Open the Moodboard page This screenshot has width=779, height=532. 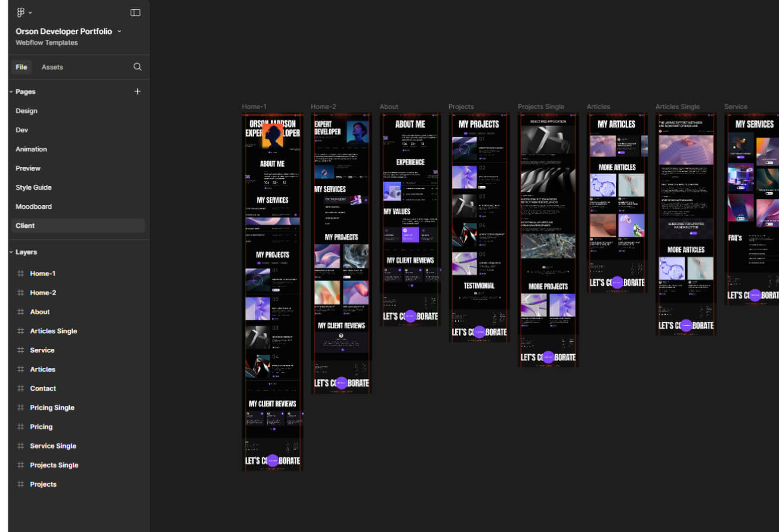33,206
